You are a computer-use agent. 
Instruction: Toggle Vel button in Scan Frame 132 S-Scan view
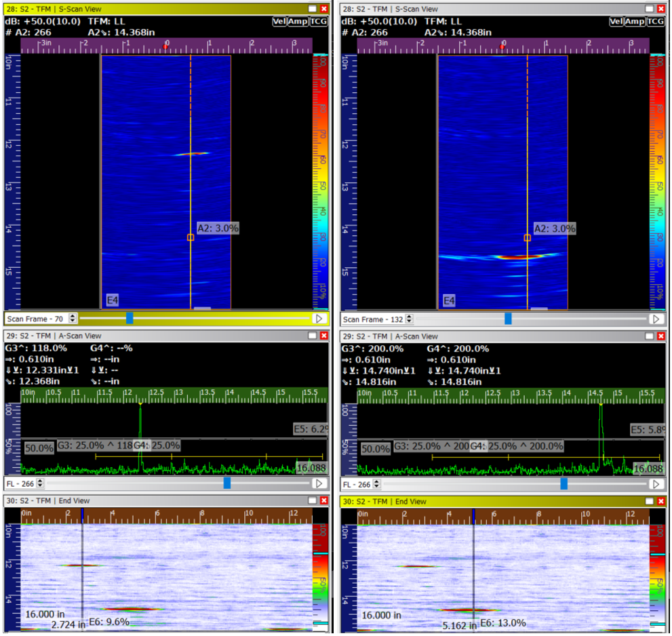click(x=616, y=22)
